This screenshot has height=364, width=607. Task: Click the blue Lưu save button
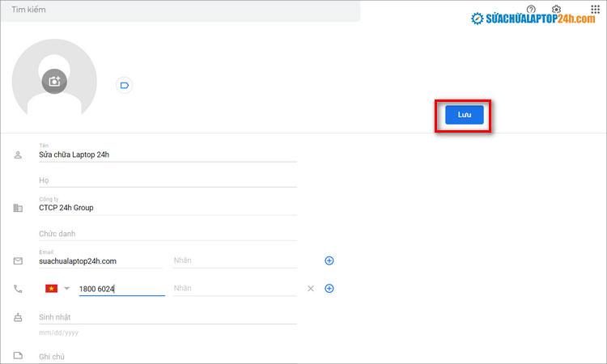click(x=465, y=115)
